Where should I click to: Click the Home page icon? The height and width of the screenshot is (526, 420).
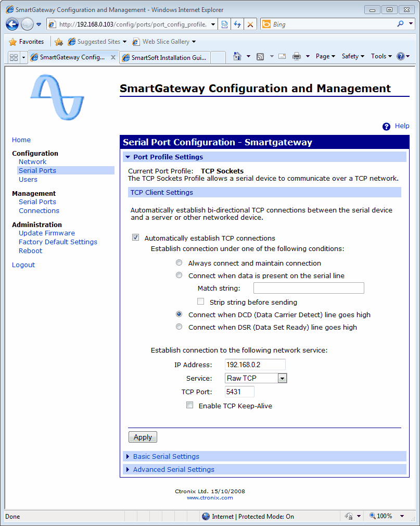[x=237, y=56]
